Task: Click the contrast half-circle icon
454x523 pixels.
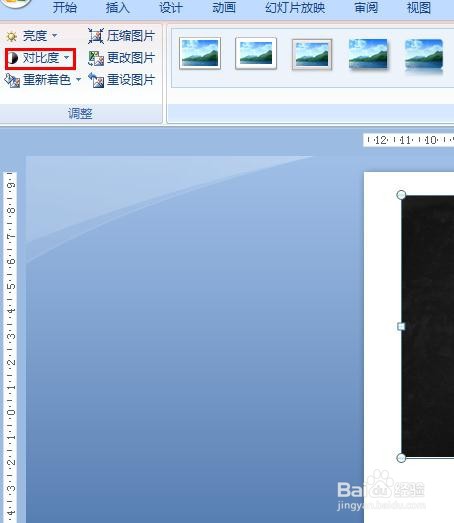Action: (13, 58)
